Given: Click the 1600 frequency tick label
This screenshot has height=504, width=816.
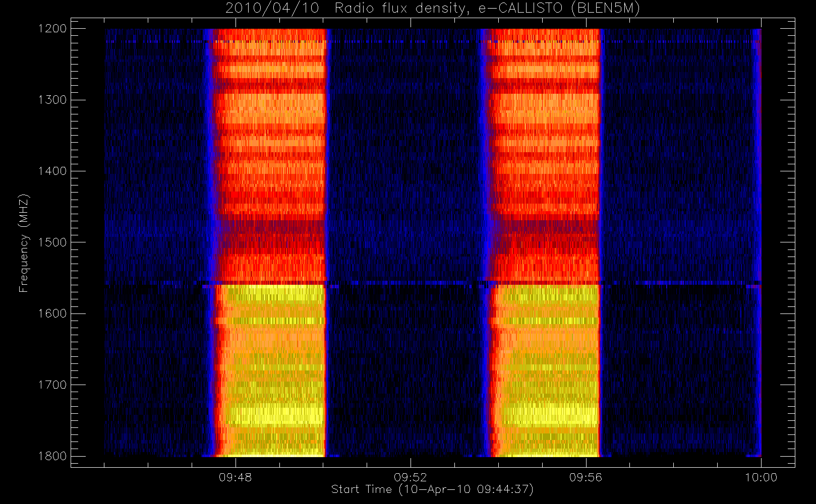Looking at the screenshot, I should (52, 313).
